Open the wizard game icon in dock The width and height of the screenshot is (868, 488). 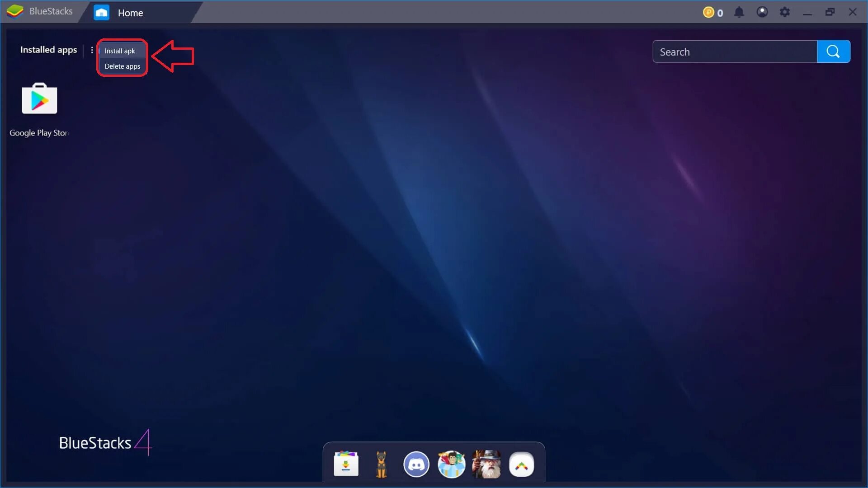(486, 464)
